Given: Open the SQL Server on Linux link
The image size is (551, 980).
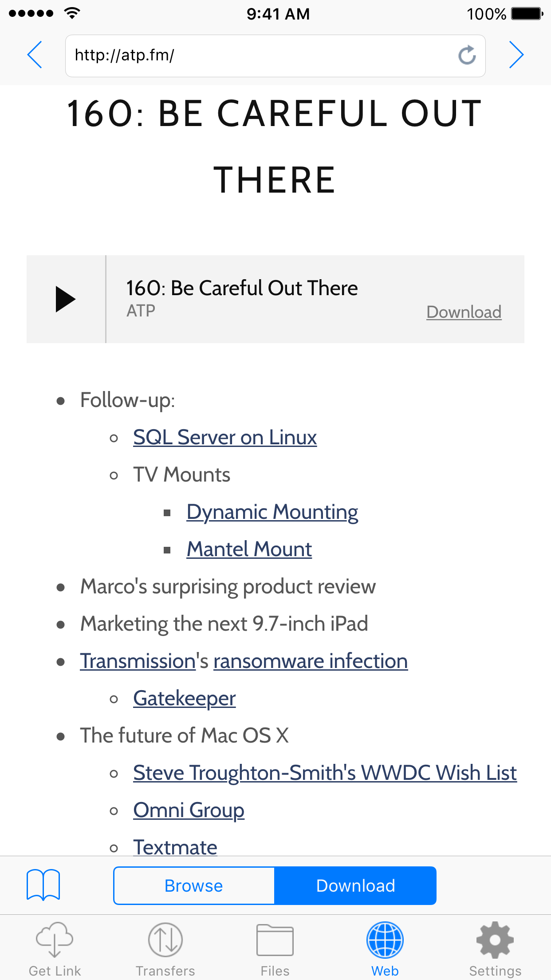Looking at the screenshot, I should pyautogui.click(x=225, y=438).
